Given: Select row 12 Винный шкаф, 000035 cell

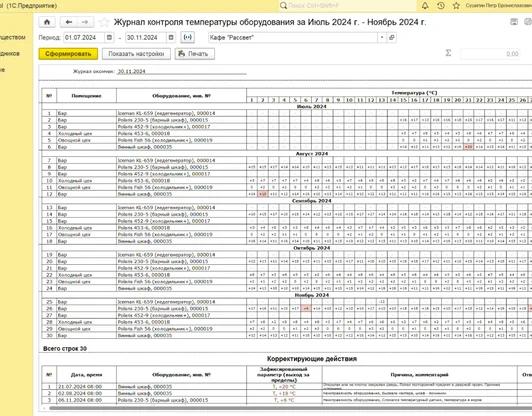Looking at the screenshot, I should [182, 194].
